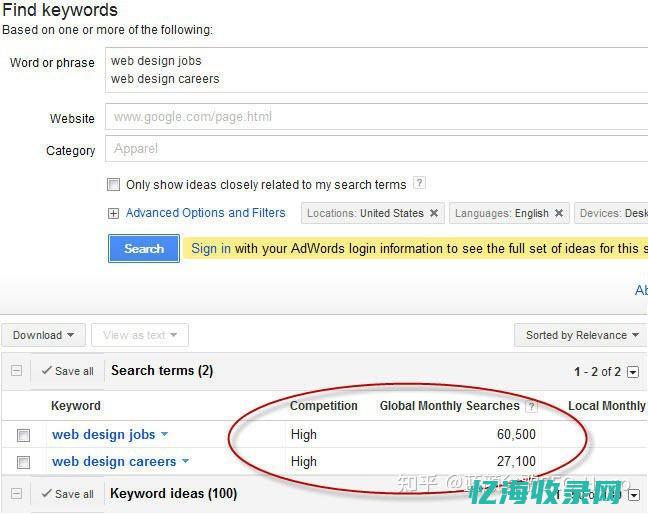Sort by the Competition column header
The image size is (648, 514).
[323, 406]
